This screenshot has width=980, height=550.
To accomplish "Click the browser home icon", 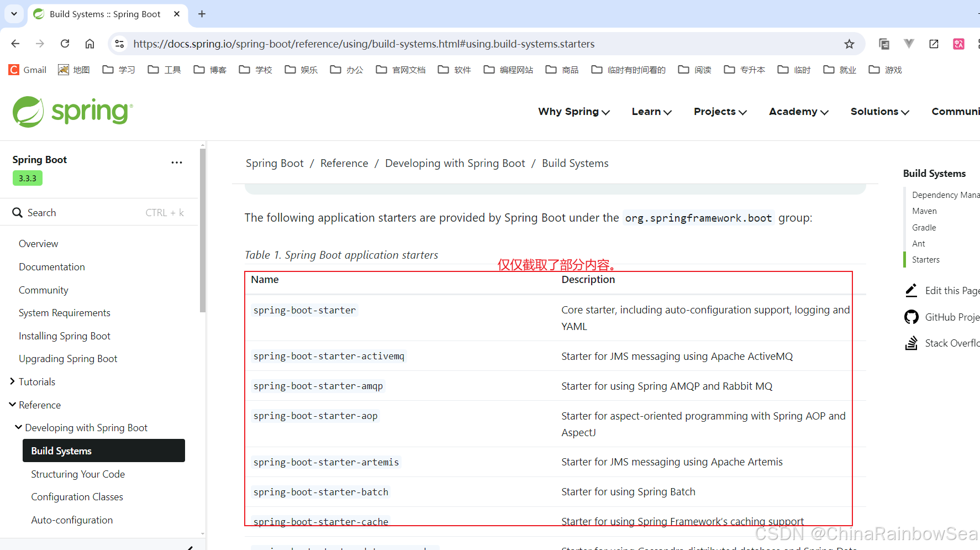I will [x=89, y=44].
